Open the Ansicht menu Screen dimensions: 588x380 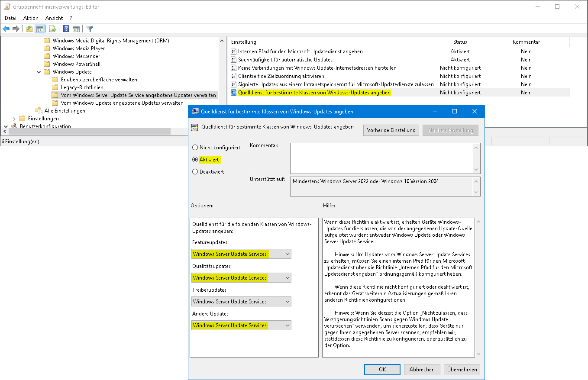click(x=54, y=18)
